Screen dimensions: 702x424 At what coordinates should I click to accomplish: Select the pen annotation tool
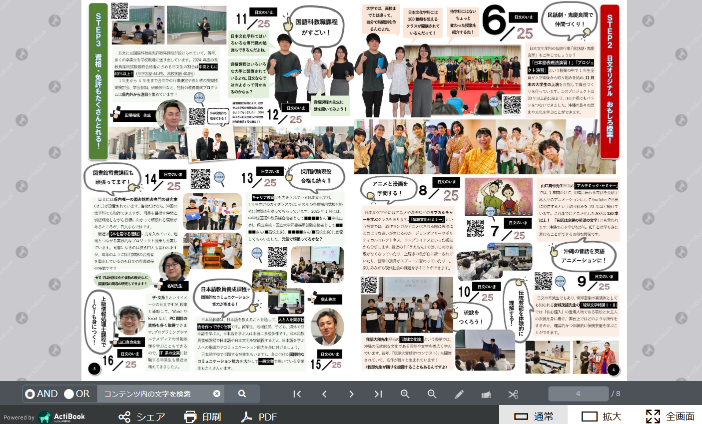459,394
